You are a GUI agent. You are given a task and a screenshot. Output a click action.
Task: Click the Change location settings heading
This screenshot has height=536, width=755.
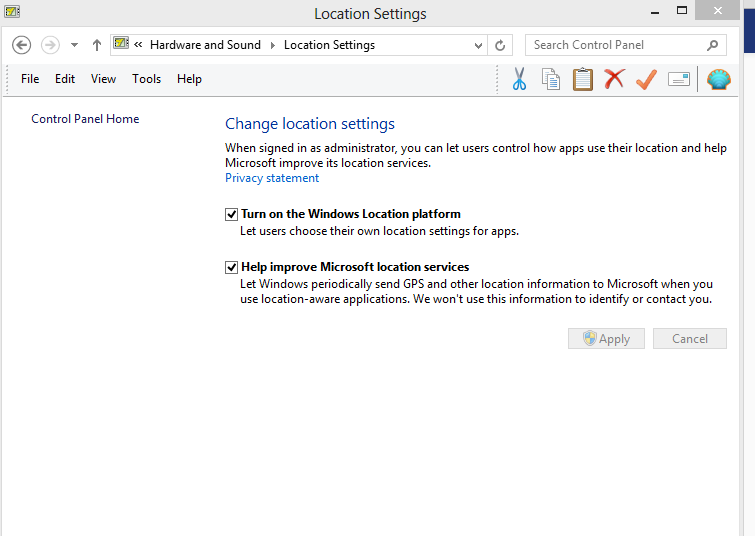(x=310, y=124)
